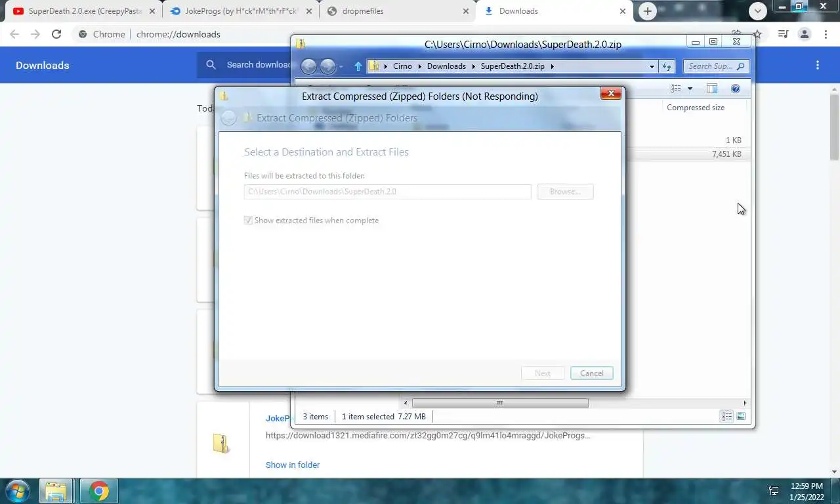This screenshot has width=840, height=504.
Task: Open the Windows Start menu
Action: pyautogui.click(x=18, y=491)
